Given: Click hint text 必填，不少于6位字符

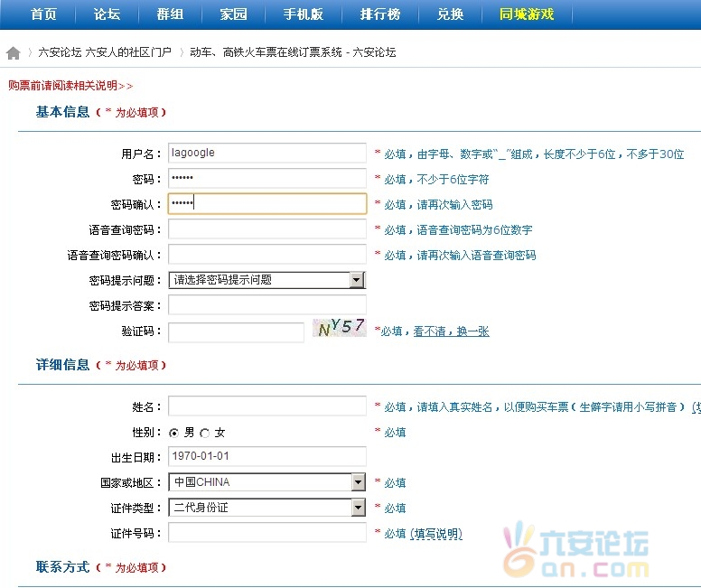Looking at the screenshot, I should 436,180.
